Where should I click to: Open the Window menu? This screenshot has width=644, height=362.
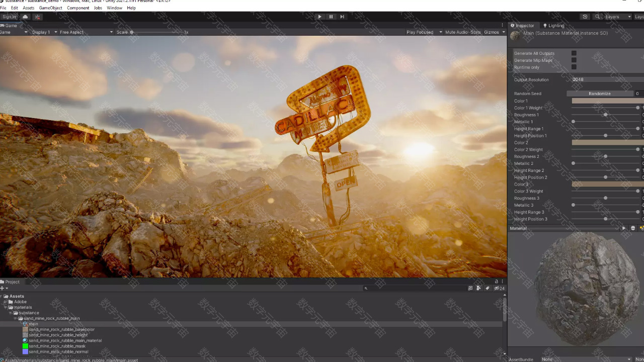click(114, 8)
